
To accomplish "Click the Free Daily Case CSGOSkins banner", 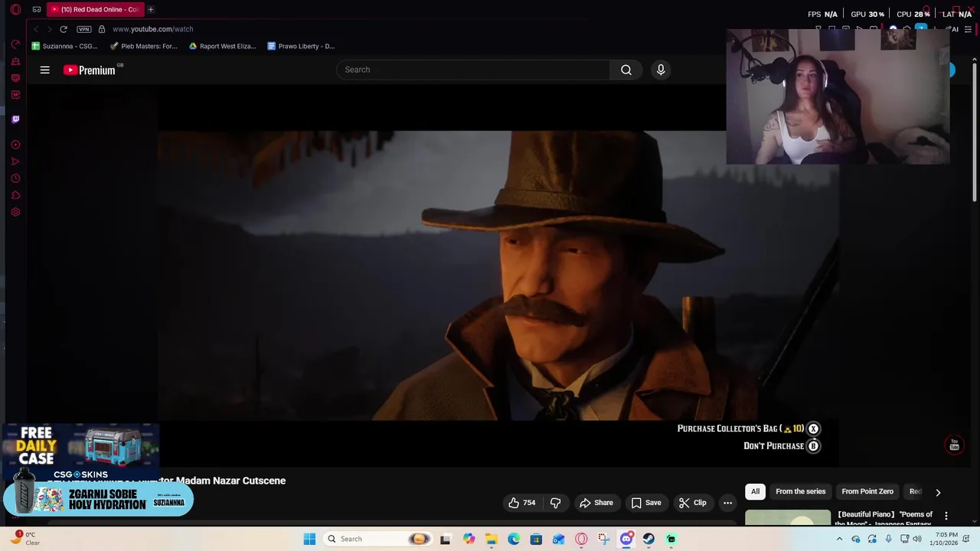I will click(80, 452).
